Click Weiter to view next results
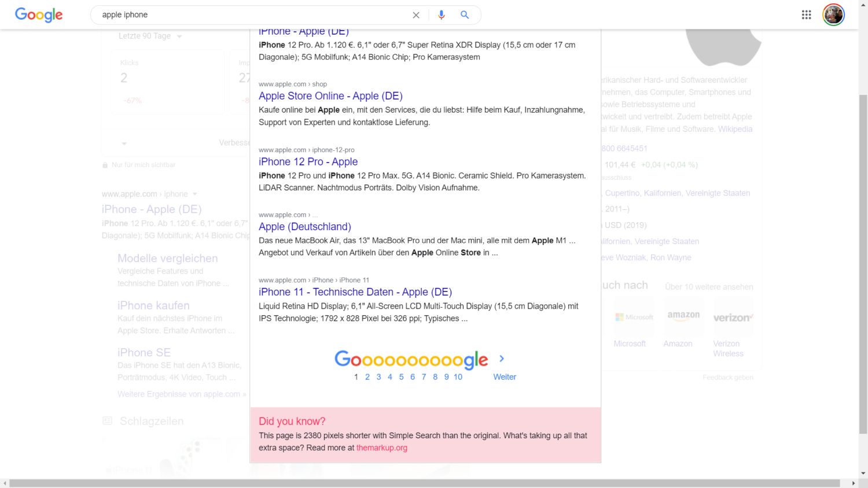This screenshot has height=488, width=868. click(x=504, y=377)
